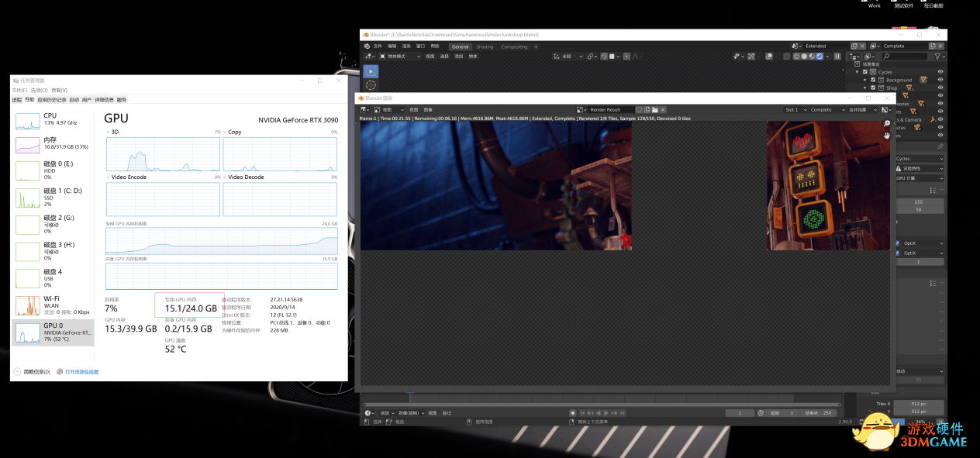
Task: Open the 文件 menu in Blender
Action: point(378,46)
